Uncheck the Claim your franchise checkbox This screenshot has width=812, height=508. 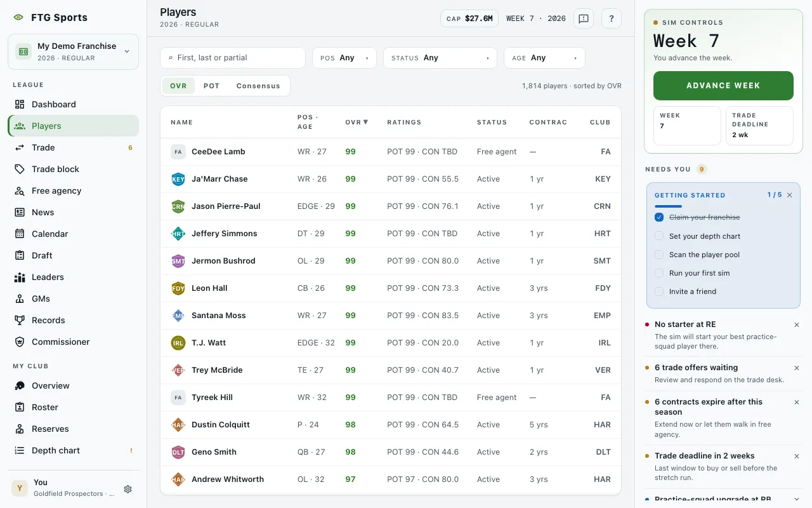coord(659,217)
